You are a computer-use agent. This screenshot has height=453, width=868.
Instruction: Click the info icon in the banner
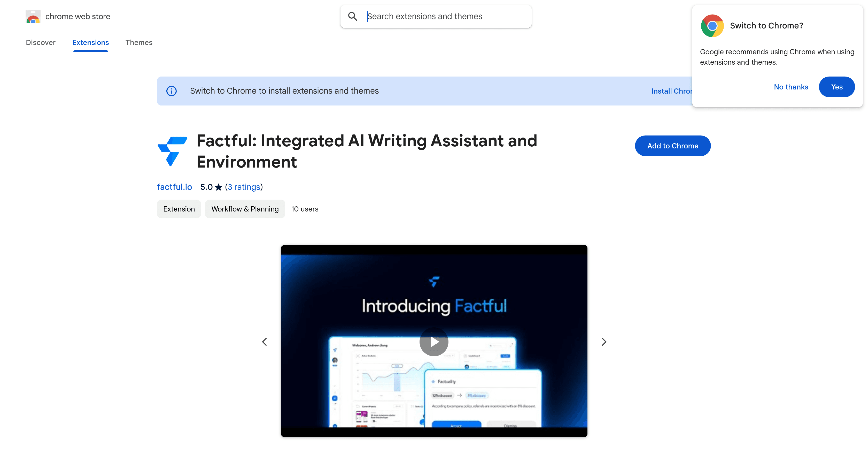pos(172,91)
